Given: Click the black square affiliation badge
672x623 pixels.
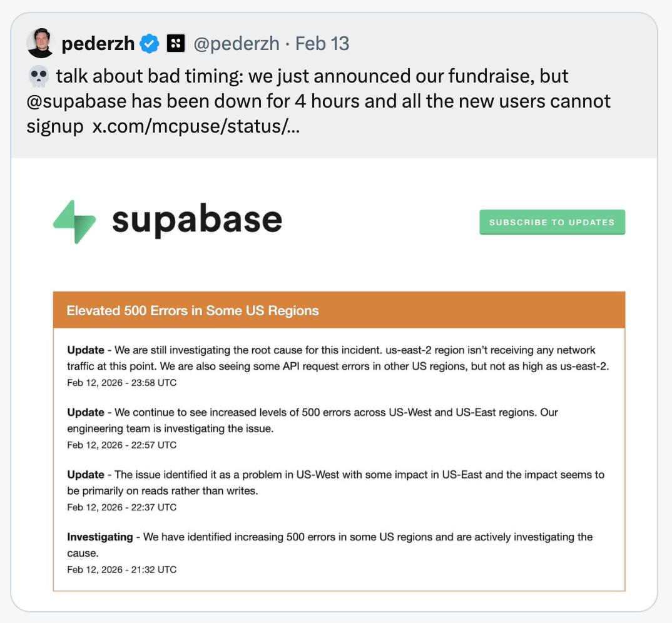Looking at the screenshot, I should tap(176, 44).
